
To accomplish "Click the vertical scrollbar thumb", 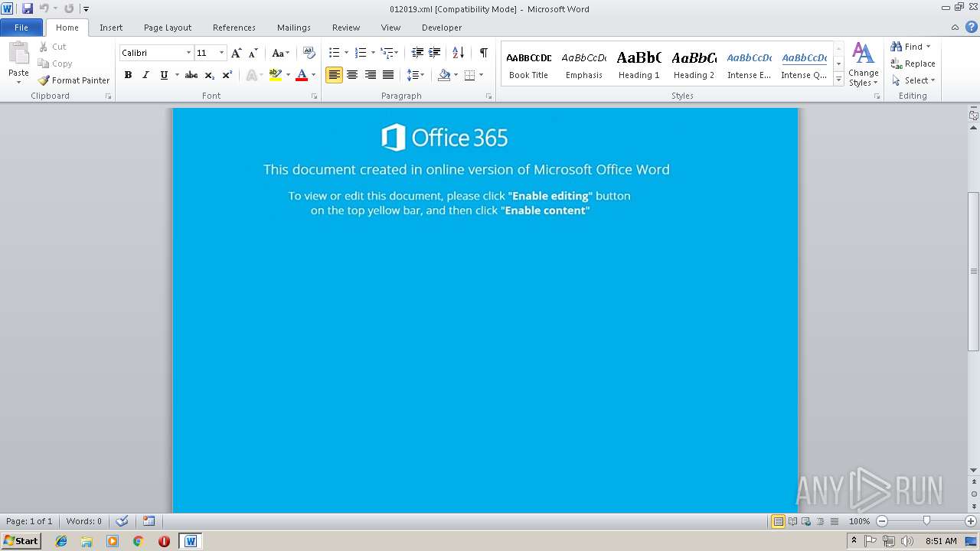I will click(974, 271).
